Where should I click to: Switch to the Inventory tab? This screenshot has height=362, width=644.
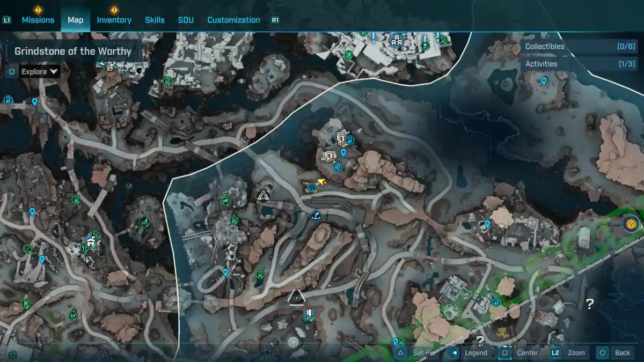pyautogui.click(x=114, y=20)
